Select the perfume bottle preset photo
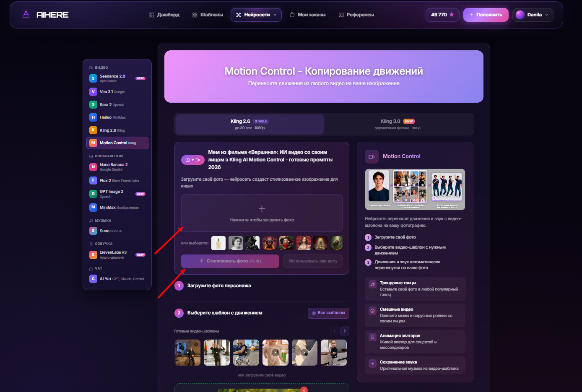The height and width of the screenshot is (392, 582). [218, 243]
